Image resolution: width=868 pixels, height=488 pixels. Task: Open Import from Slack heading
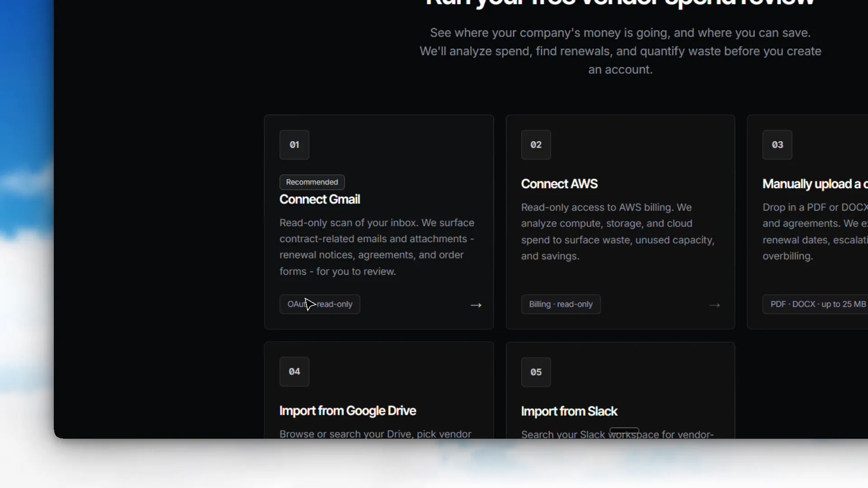pos(569,411)
